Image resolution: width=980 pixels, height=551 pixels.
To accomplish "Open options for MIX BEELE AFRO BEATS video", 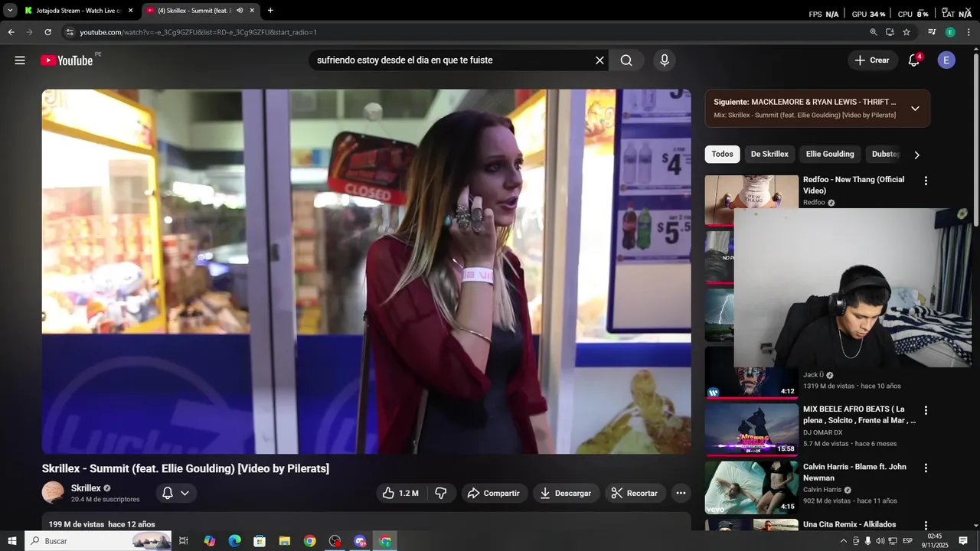I will pos(926,410).
